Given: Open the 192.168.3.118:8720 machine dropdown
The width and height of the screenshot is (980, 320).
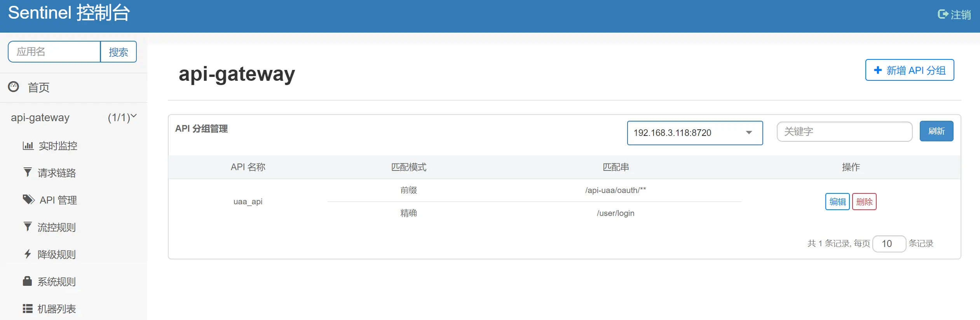Looking at the screenshot, I should pos(695,133).
